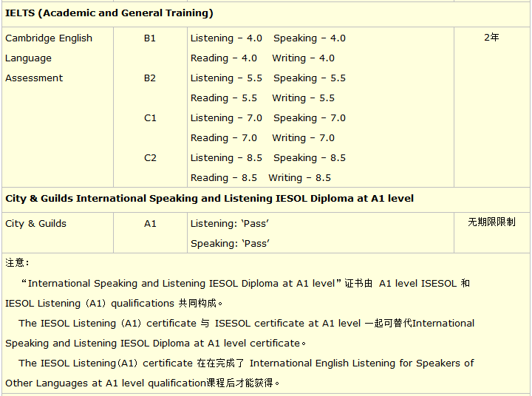Click the 'Writing – 7.0' score text
This screenshot has height=396, width=532.
tap(303, 138)
